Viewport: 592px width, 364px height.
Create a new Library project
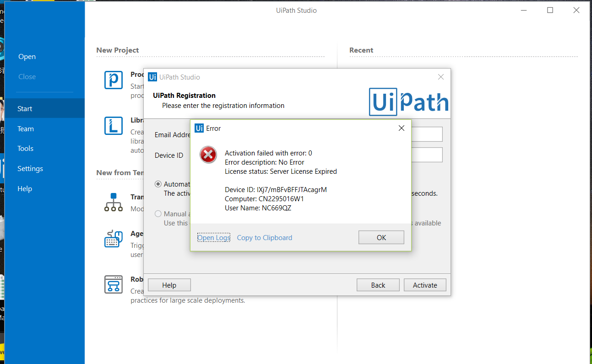coord(113,126)
